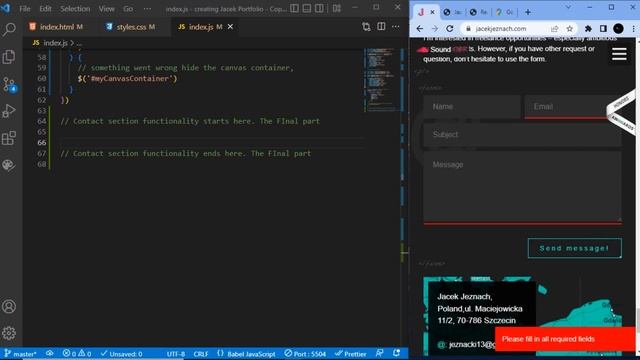640x360 pixels.
Task: Open More Actions menu of the editor
Action: point(396,27)
